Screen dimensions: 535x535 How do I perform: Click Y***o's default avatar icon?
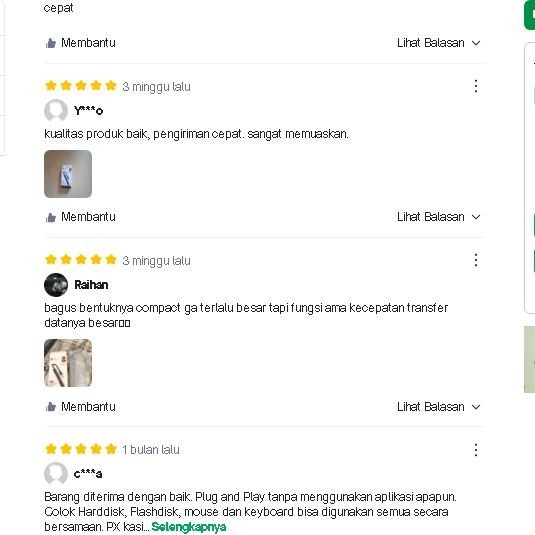pyautogui.click(x=56, y=111)
